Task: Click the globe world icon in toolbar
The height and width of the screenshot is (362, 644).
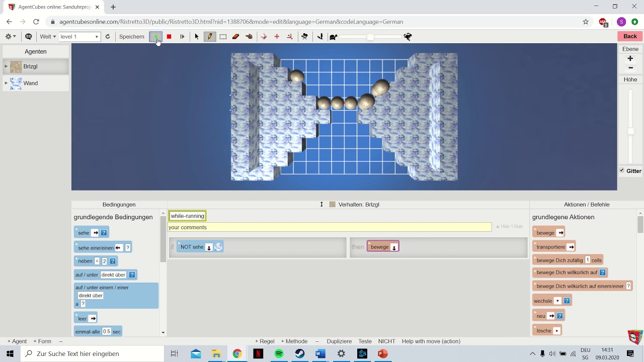Action: point(29,36)
